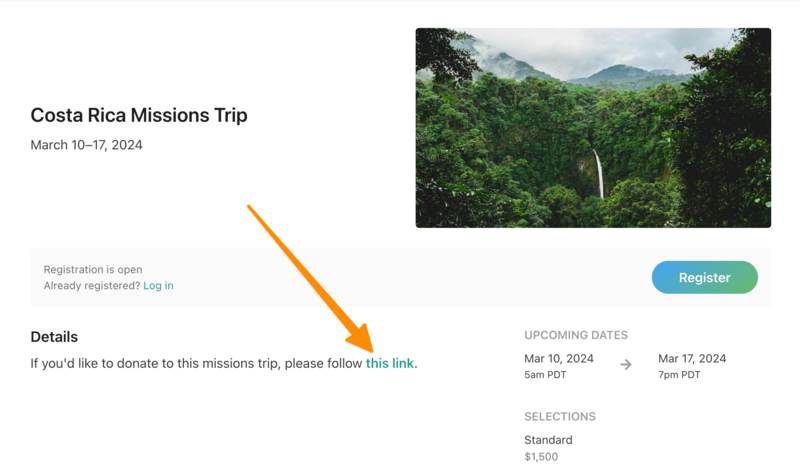Screen dimensions: 800x469
Task: Click the Register button
Action: tap(704, 278)
